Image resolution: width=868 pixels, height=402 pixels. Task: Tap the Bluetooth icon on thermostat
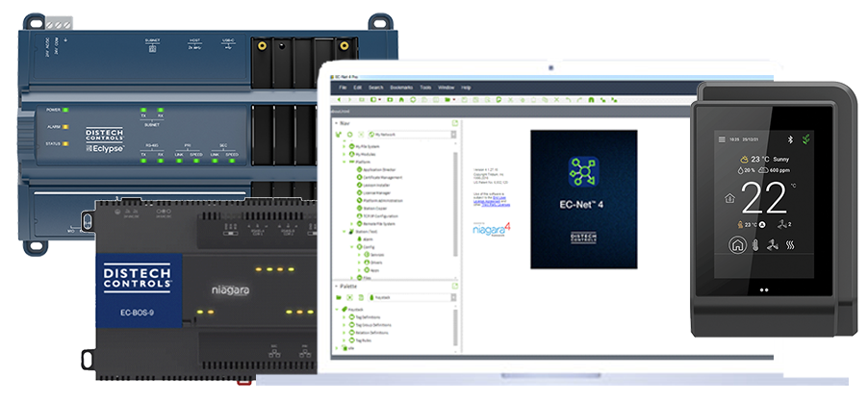point(790,139)
